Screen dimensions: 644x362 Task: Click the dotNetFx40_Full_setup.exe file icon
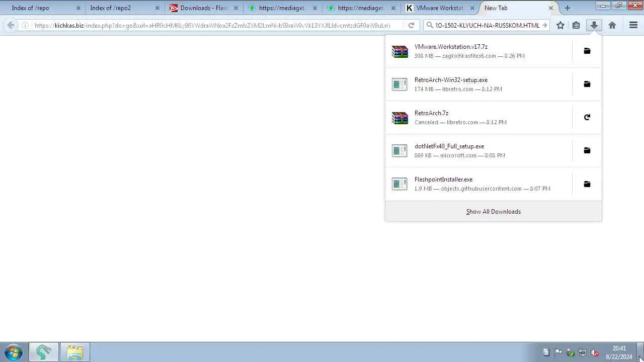pos(399,151)
